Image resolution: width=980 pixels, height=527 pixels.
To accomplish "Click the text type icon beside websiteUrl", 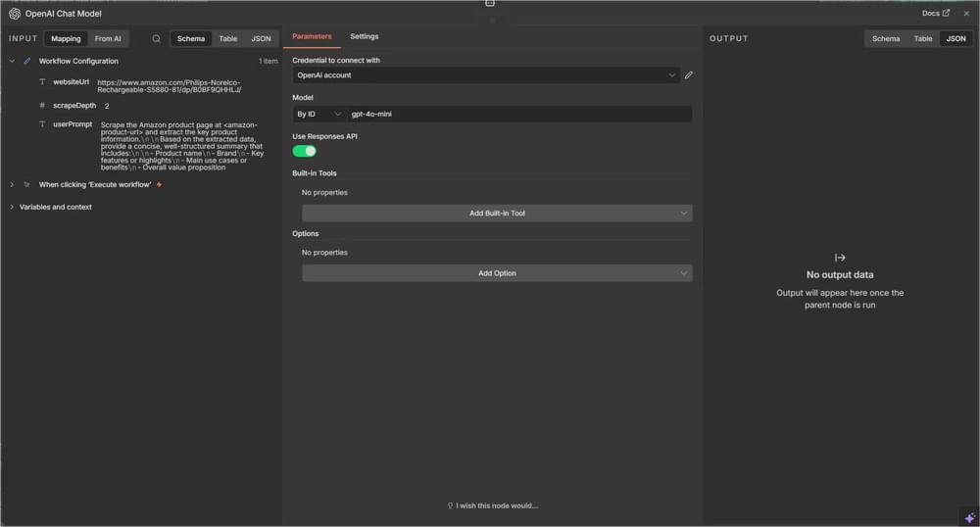I will [42, 81].
